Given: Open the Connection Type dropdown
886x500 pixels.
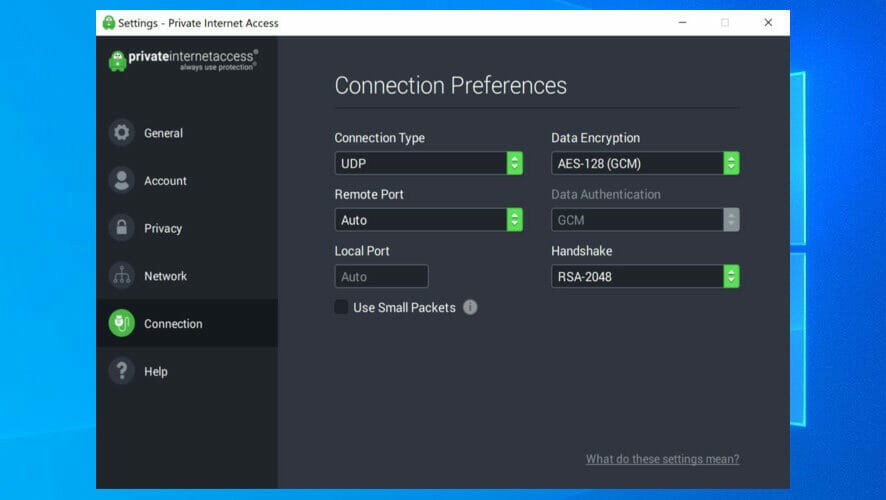Looking at the screenshot, I should point(428,163).
